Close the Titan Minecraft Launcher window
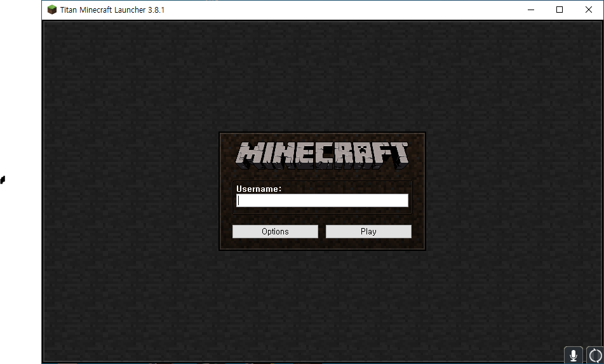 (589, 10)
